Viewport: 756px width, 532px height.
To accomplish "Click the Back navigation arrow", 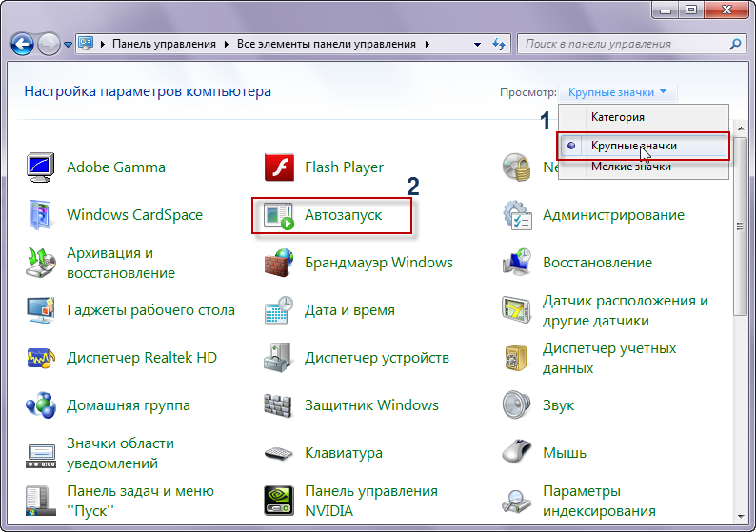I will point(22,45).
